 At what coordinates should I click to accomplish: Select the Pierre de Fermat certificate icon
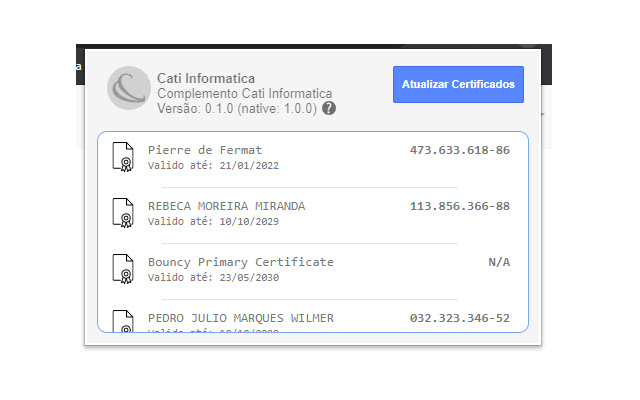pyautogui.click(x=123, y=157)
